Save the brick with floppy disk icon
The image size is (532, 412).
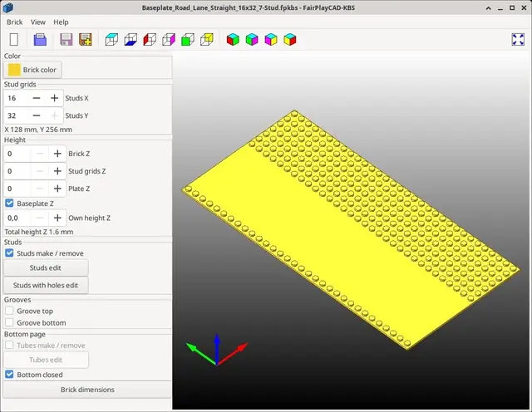66,39
